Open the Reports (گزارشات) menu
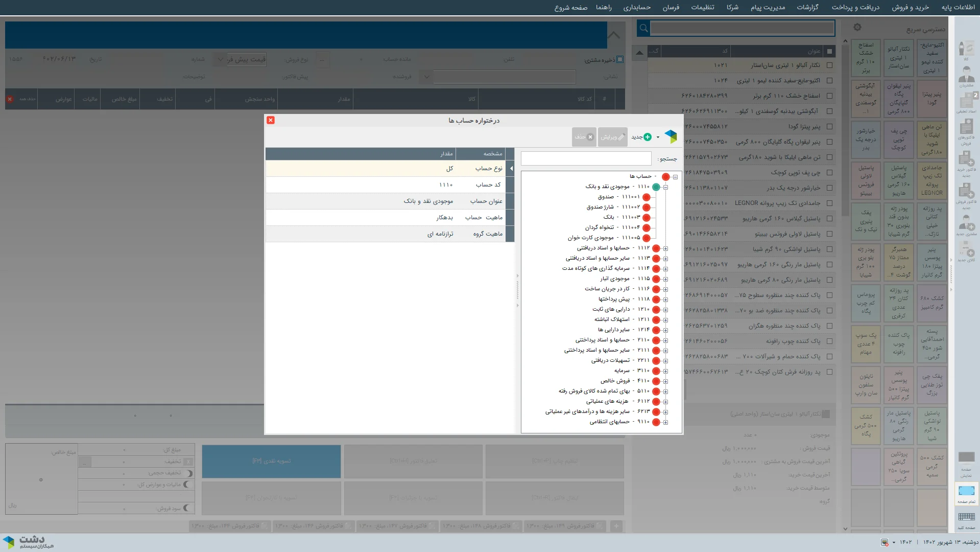The image size is (980, 552). (807, 7)
